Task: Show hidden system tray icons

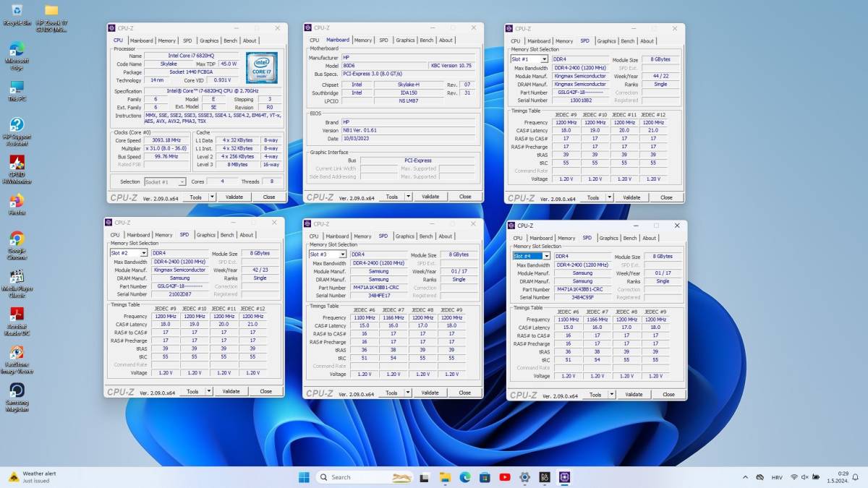Action: pyautogui.click(x=746, y=477)
